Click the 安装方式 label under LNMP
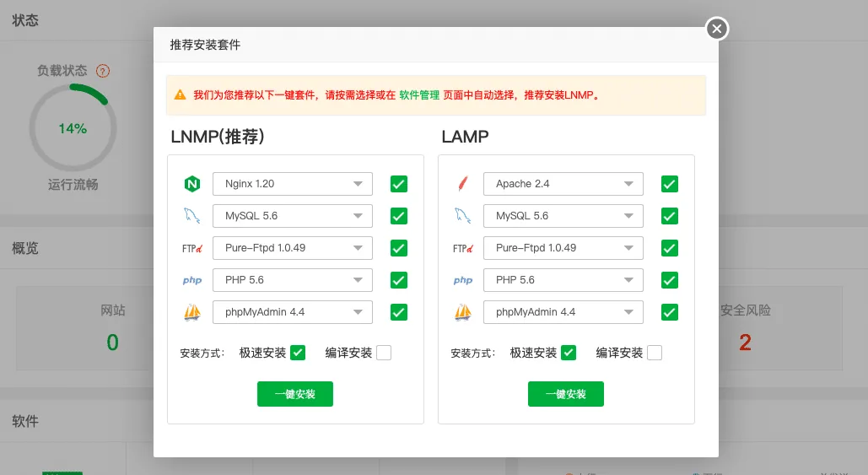 click(x=202, y=354)
